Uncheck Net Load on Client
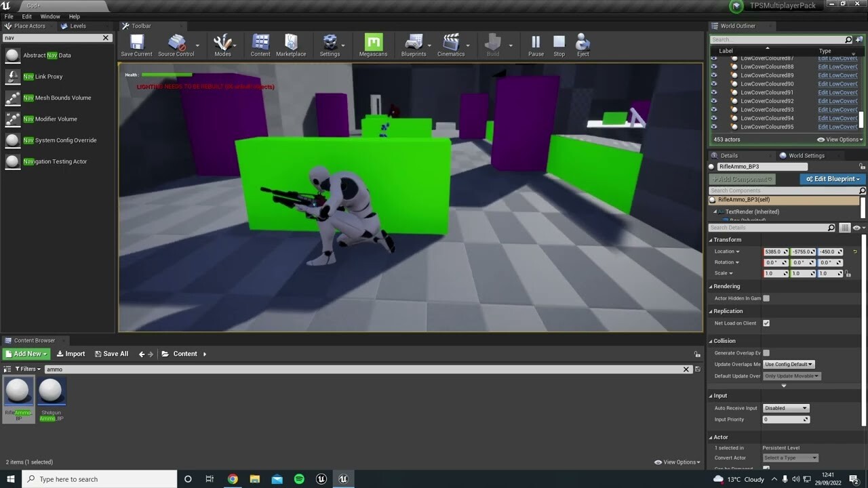Screen dimensions: 868x488 point(766,323)
